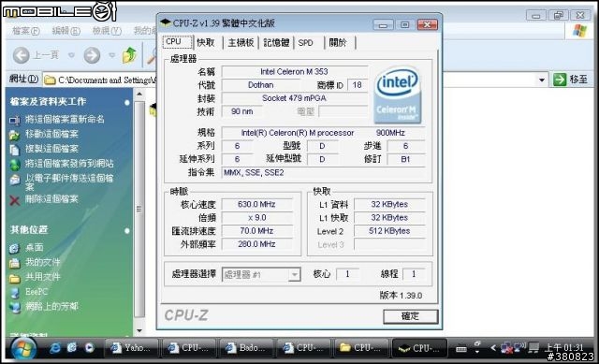Viewport: 599px width, 364px height.
Task: Click the 名稱 field Intel Celeron M 353
Action: (294, 72)
